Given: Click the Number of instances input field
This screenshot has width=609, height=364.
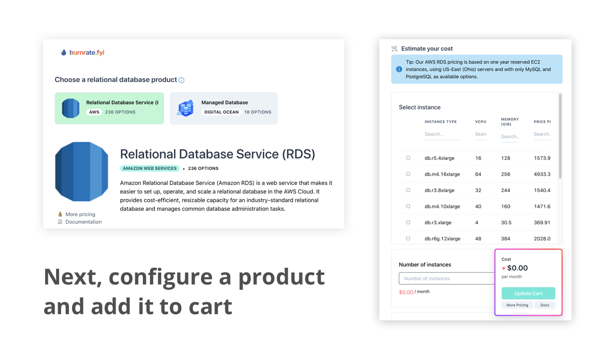Looking at the screenshot, I should 446,278.
